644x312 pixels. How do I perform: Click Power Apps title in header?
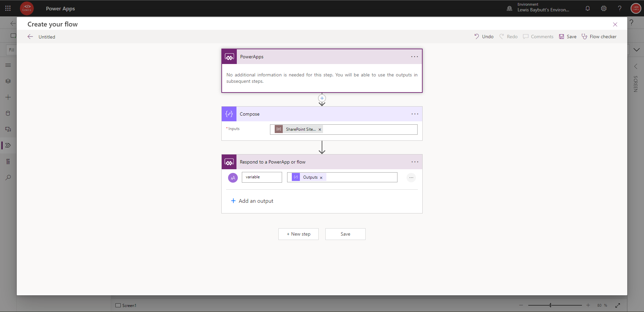[60, 8]
